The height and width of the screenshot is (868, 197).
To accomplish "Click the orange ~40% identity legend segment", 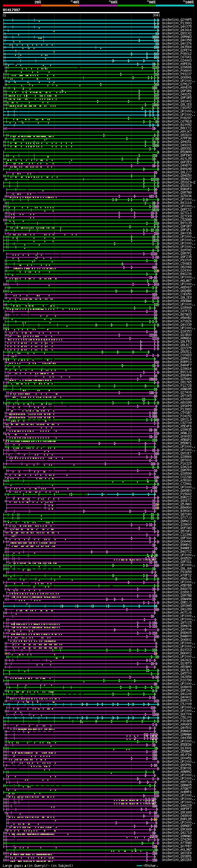I will point(60,6).
